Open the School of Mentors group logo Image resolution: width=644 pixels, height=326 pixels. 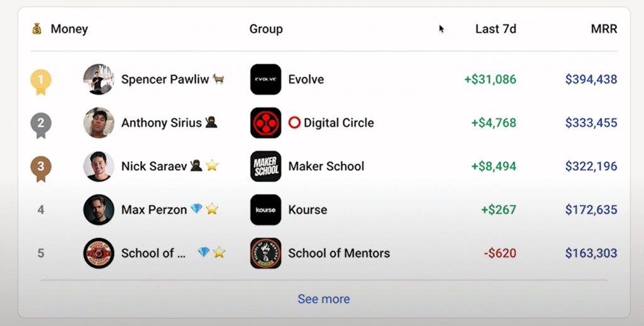[x=265, y=253]
